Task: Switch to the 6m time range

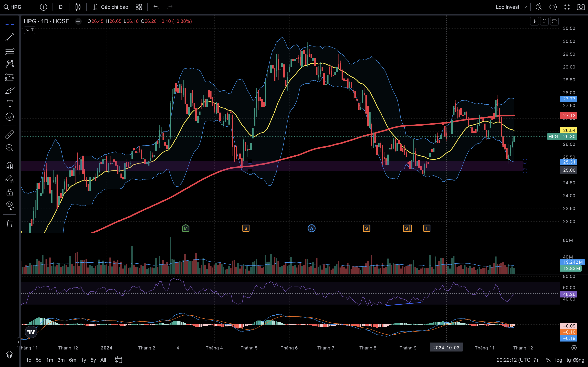Action: pos(72,360)
